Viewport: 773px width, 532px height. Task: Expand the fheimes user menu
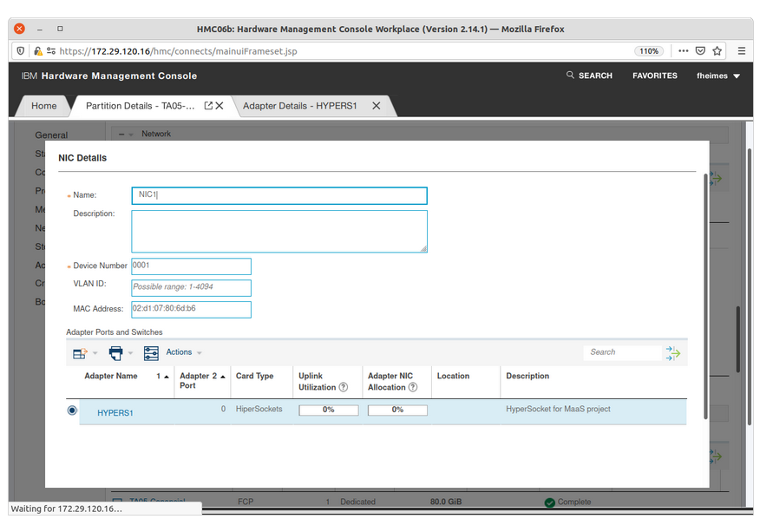718,76
